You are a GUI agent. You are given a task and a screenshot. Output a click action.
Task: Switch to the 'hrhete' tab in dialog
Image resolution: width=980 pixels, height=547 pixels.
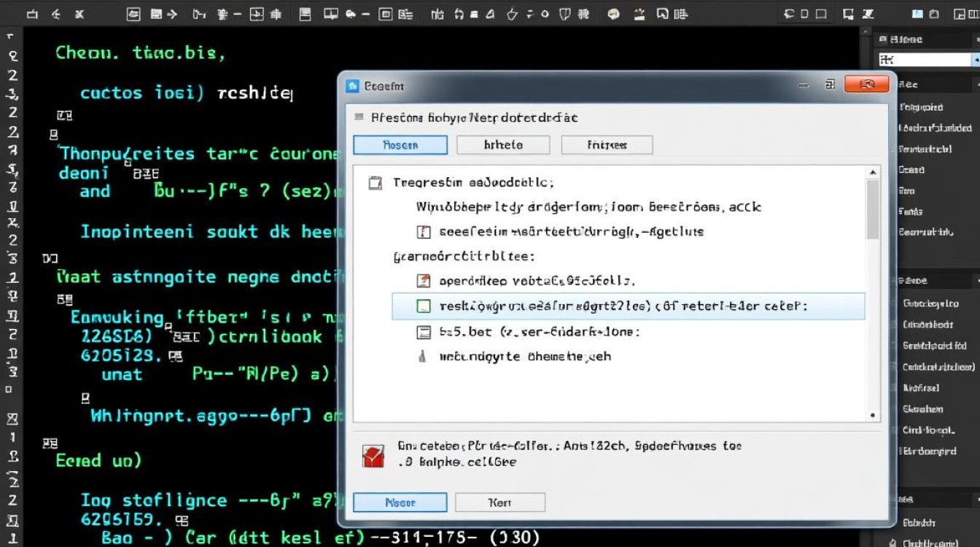pyautogui.click(x=503, y=145)
